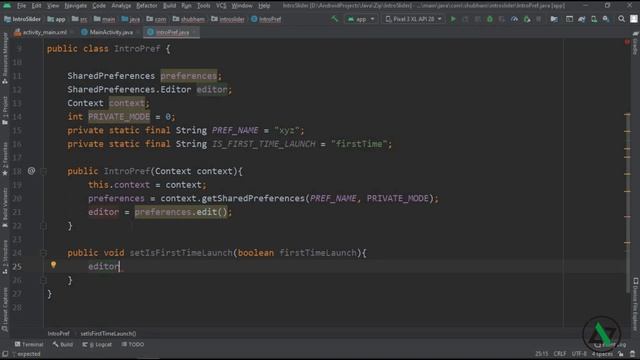
Task: Open the Navigate menu
Action: click(76, 6)
